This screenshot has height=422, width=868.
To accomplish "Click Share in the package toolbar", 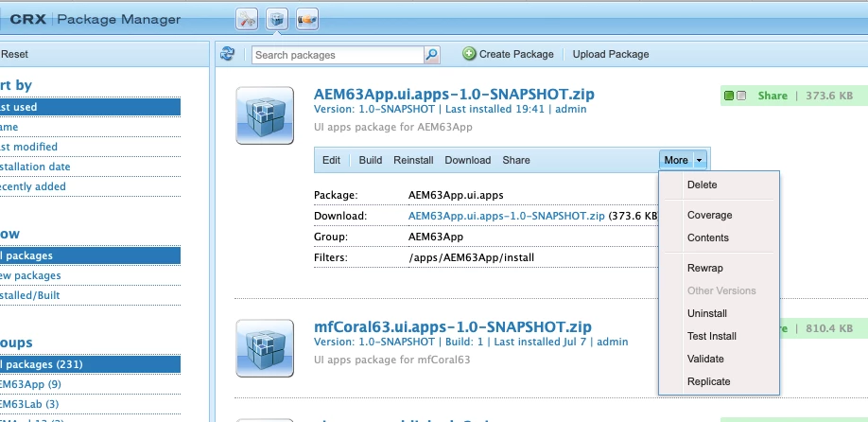I will [x=516, y=160].
